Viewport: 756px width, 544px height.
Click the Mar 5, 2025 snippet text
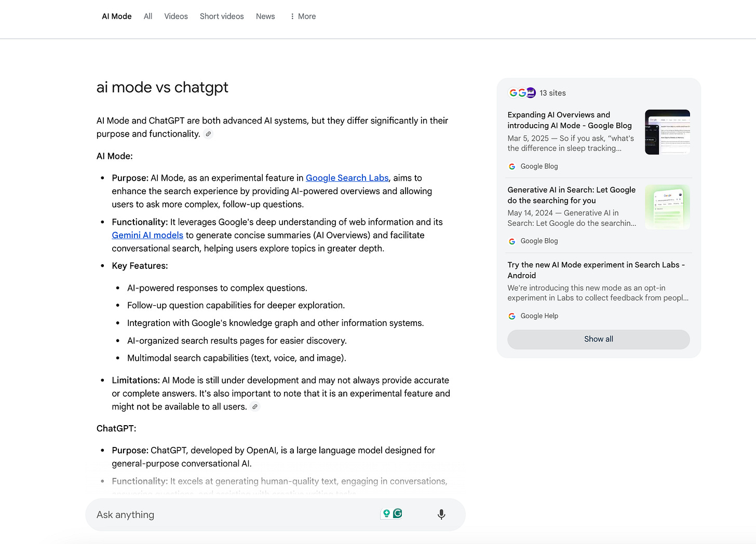point(571,144)
